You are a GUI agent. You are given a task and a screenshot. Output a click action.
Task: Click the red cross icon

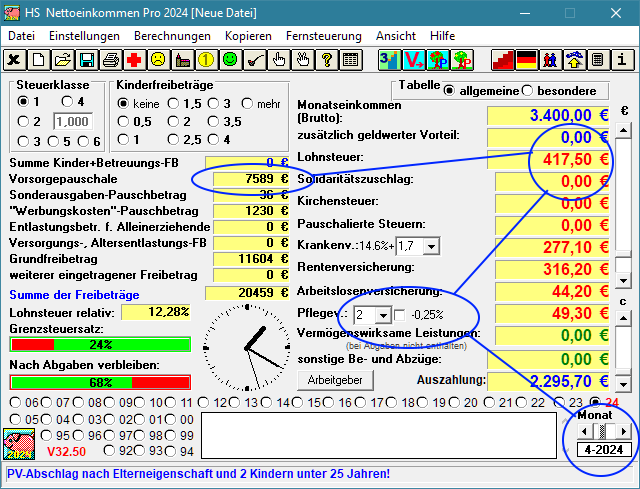point(134,60)
